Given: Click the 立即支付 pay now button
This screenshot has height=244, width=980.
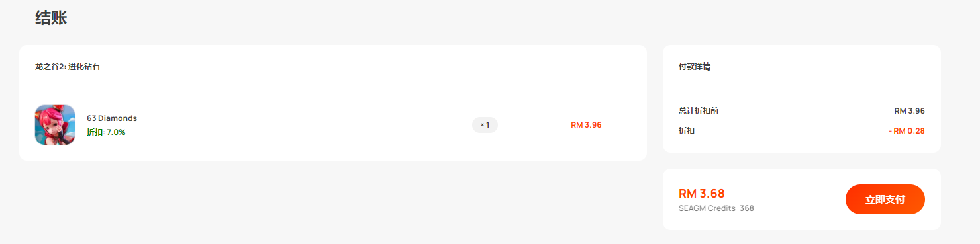Looking at the screenshot, I should [885, 199].
